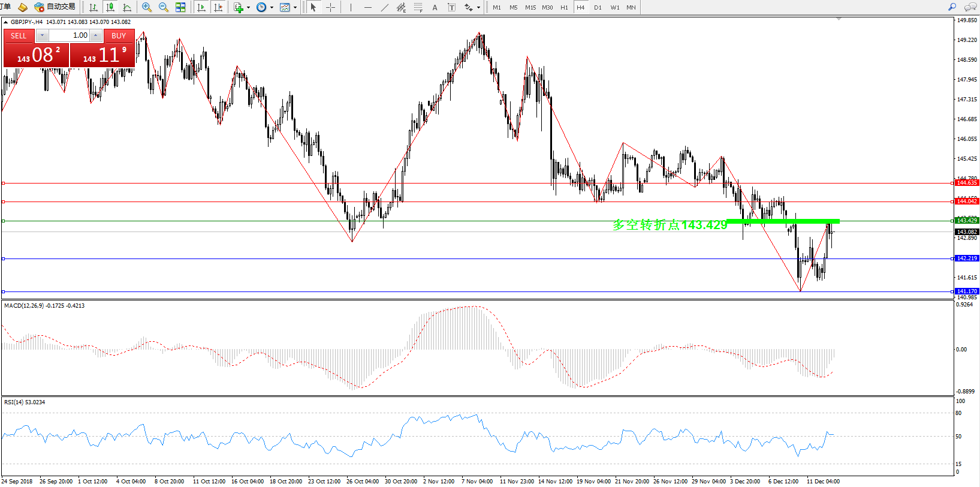Switch chart to candlestick mode

(110, 7)
